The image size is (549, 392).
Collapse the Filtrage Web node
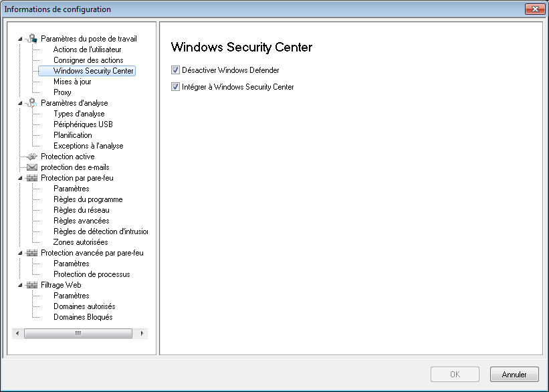point(20,285)
